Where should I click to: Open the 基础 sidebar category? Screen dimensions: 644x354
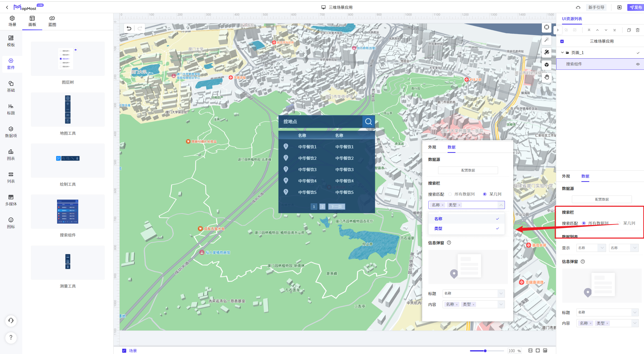[x=11, y=86]
